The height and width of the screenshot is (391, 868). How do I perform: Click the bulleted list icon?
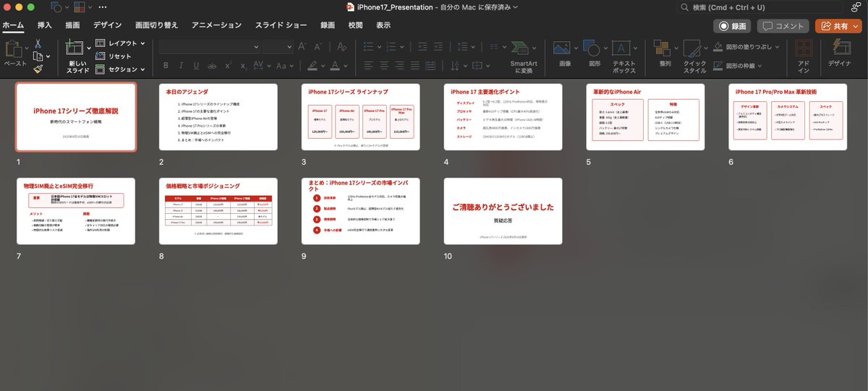point(369,47)
